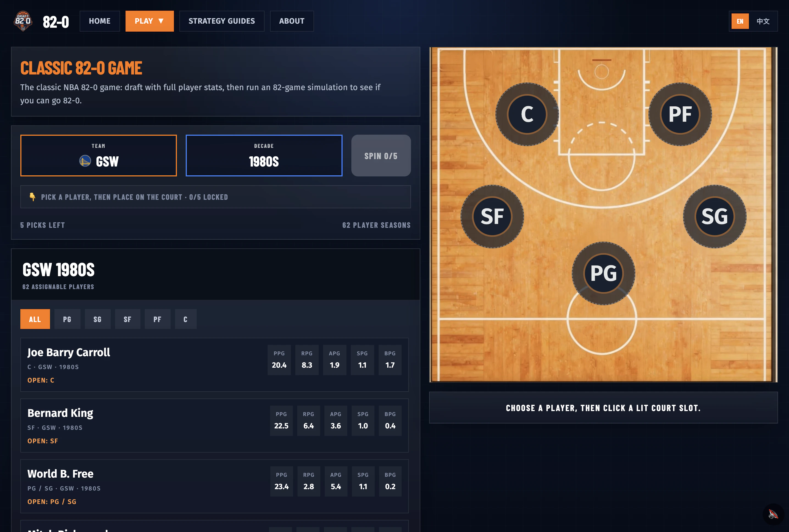Click the 'OPEN: C' label
The height and width of the screenshot is (532, 789).
click(x=41, y=380)
